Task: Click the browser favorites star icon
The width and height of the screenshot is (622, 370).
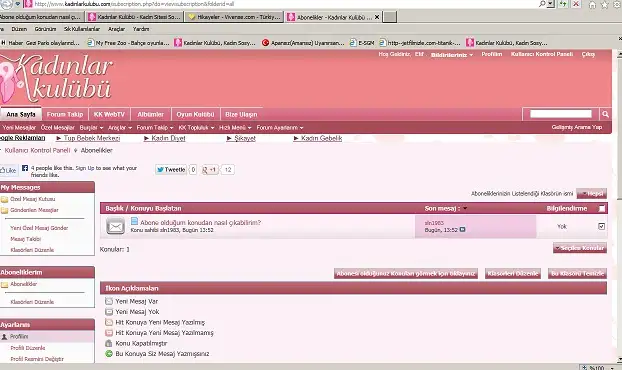Action: coord(604,5)
